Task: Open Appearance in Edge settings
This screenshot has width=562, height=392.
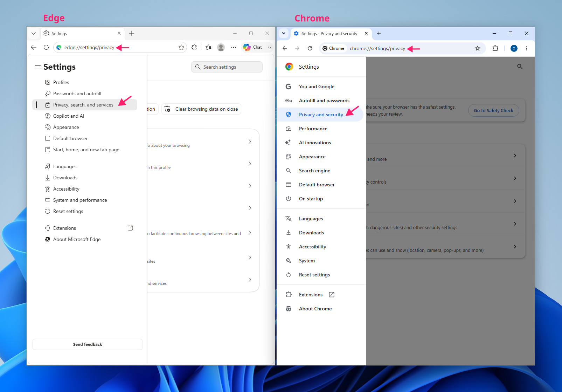Action: pyautogui.click(x=85, y=127)
